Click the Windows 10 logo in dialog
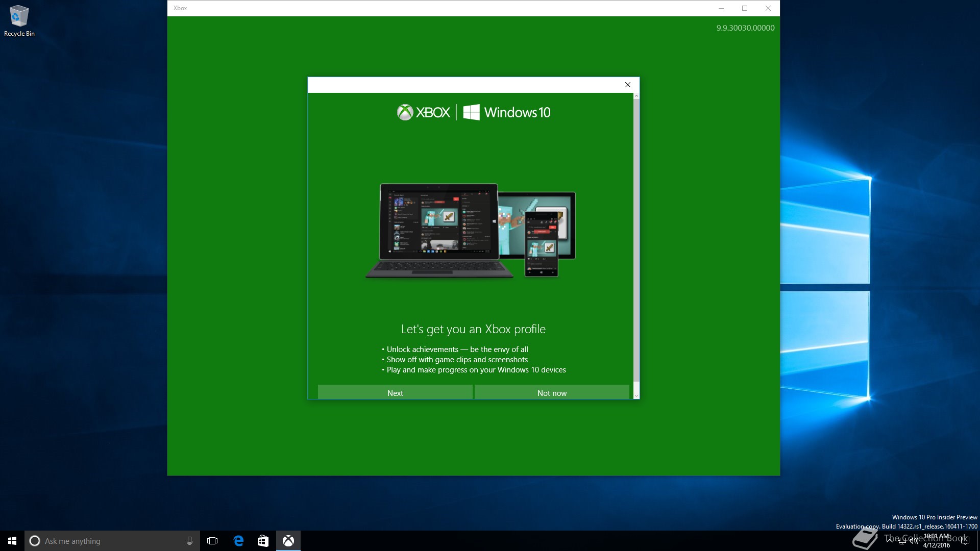980x551 pixels. point(507,112)
